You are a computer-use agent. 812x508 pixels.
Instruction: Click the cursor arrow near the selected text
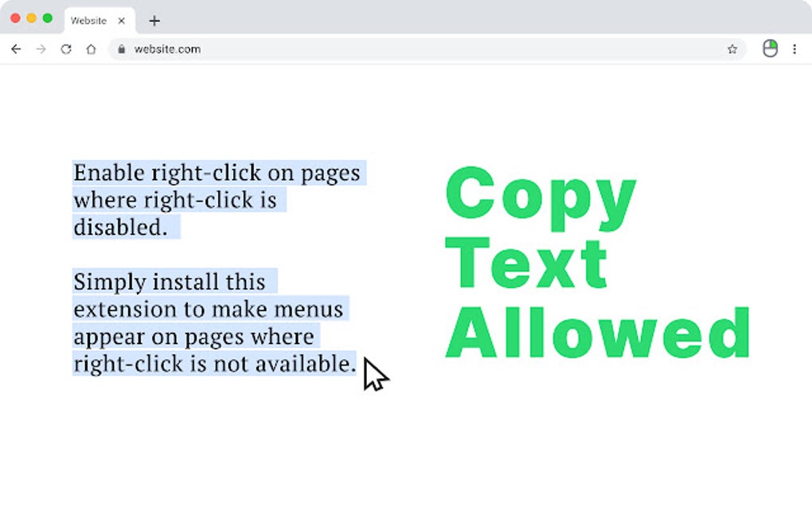click(374, 374)
